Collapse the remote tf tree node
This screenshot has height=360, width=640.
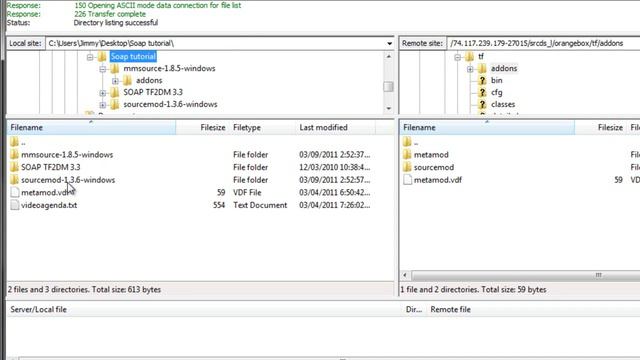[x=458, y=57]
